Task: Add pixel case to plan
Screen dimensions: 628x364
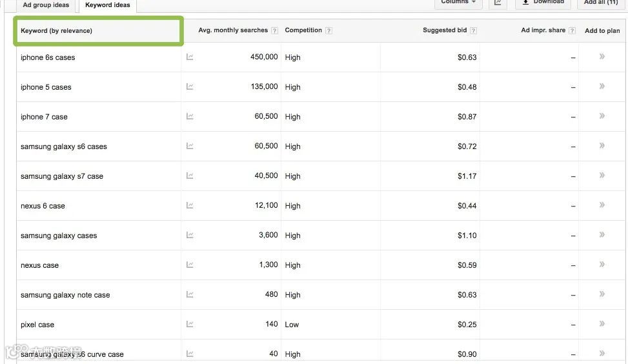Action: tap(602, 323)
